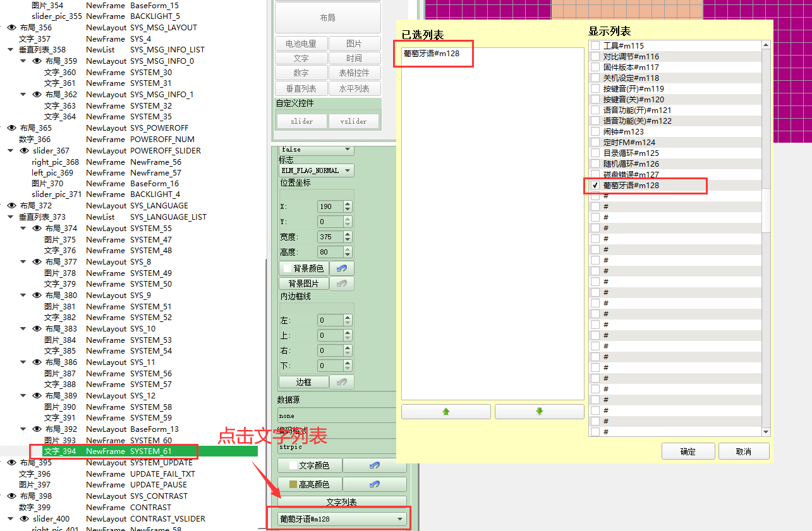Click the 文字列表 button
Viewport: 812px width, 531px height.
341,503
